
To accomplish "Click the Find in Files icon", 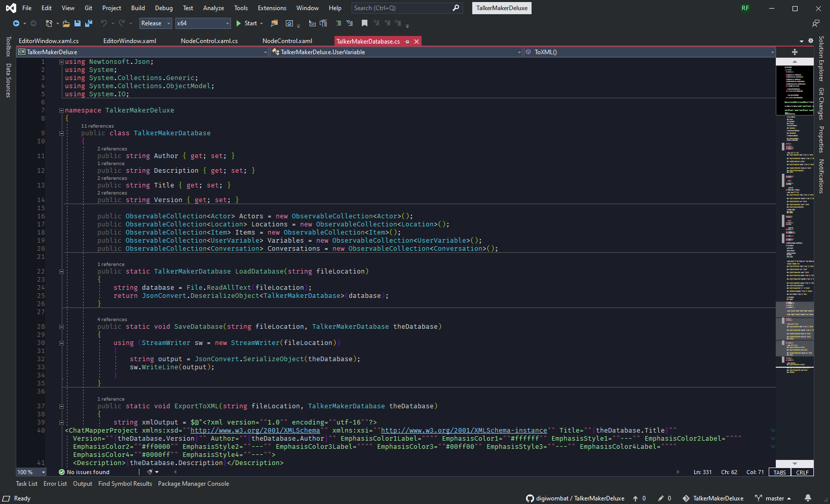I will 274,23.
